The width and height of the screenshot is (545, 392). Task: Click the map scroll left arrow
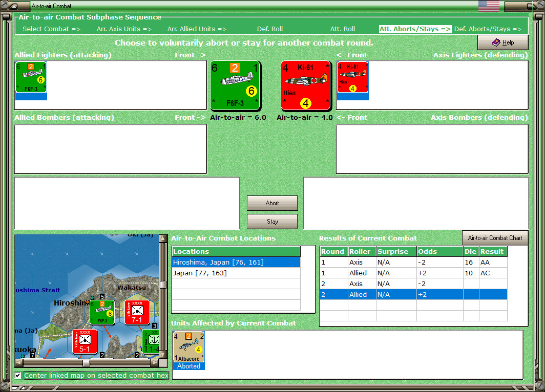click(x=19, y=363)
